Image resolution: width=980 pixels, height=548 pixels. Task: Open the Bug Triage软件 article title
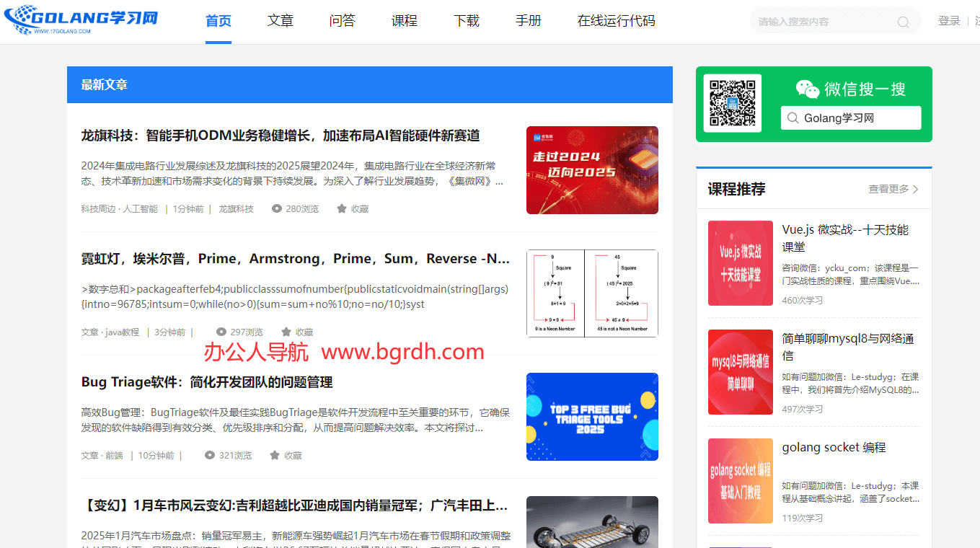click(207, 382)
